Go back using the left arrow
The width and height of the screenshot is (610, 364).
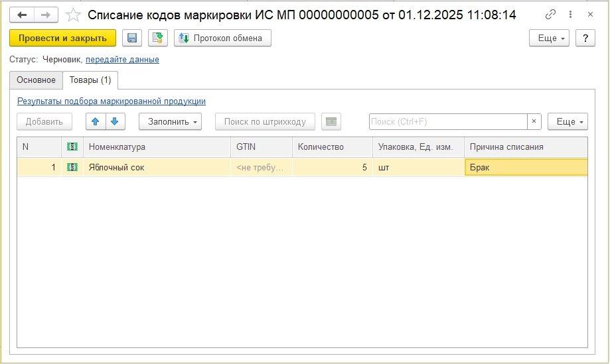(22, 15)
